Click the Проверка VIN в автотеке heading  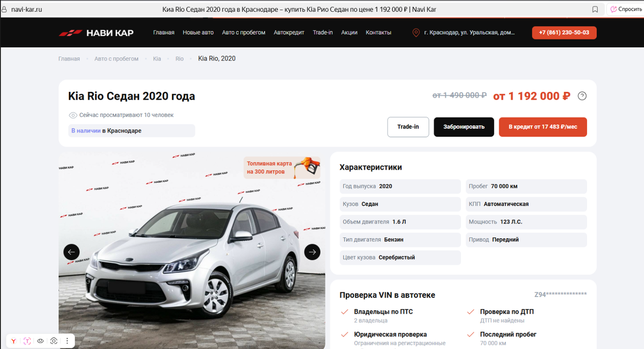pos(387,295)
